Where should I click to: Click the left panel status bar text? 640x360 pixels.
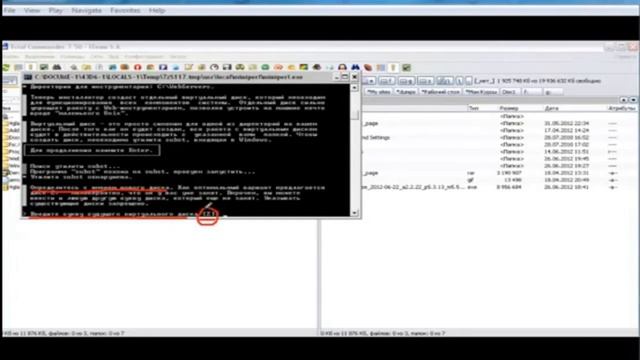click(x=64, y=333)
